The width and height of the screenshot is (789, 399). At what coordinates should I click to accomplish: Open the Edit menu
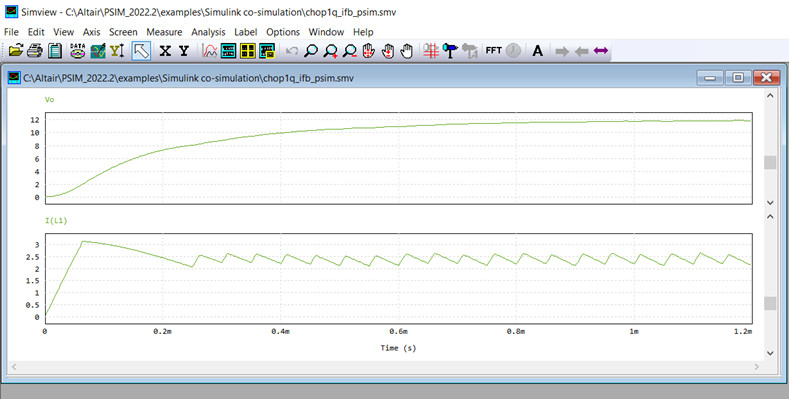(x=36, y=32)
